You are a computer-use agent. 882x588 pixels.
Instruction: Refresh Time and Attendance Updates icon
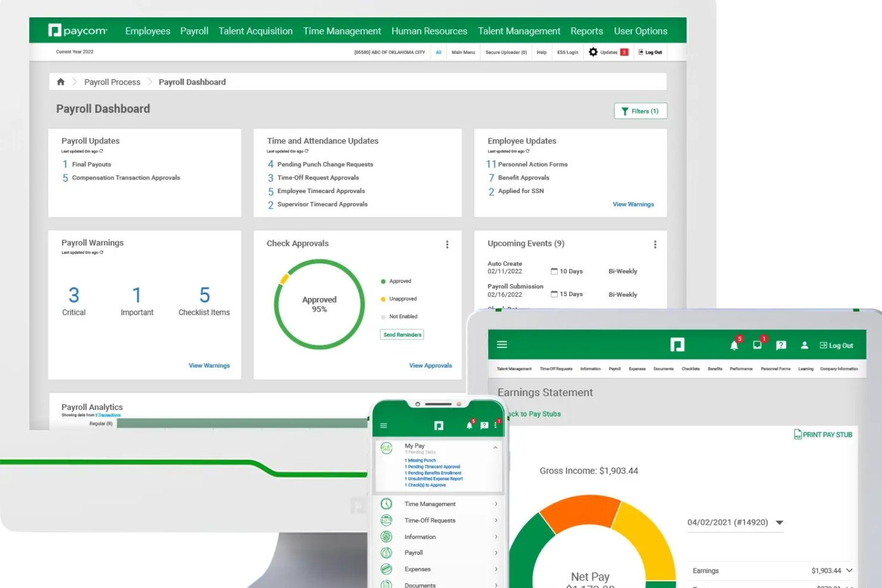306,151
